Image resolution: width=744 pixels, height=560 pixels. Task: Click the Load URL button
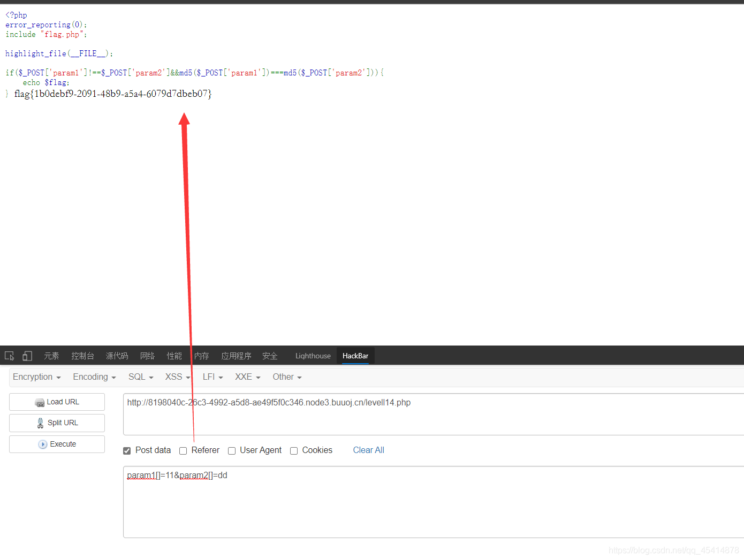click(x=57, y=402)
